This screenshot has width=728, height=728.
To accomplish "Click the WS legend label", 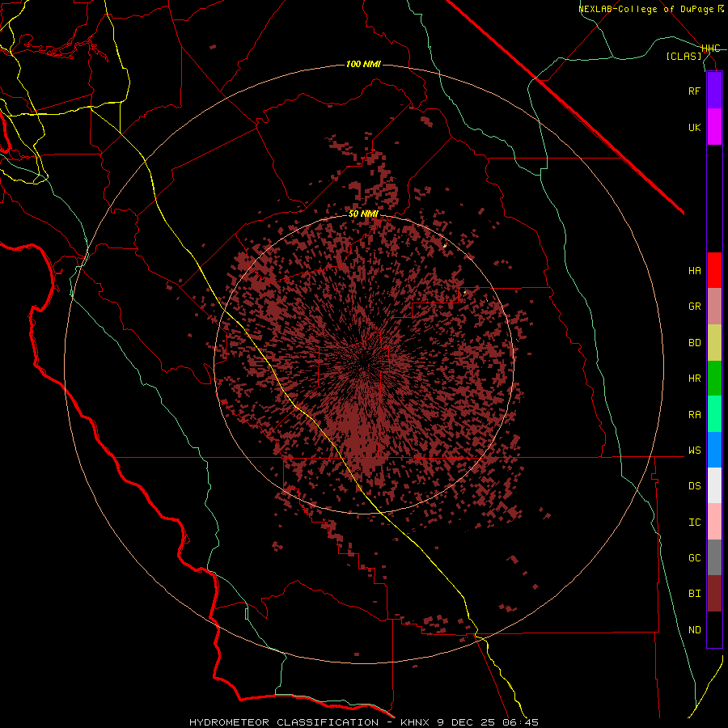I will (694, 451).
